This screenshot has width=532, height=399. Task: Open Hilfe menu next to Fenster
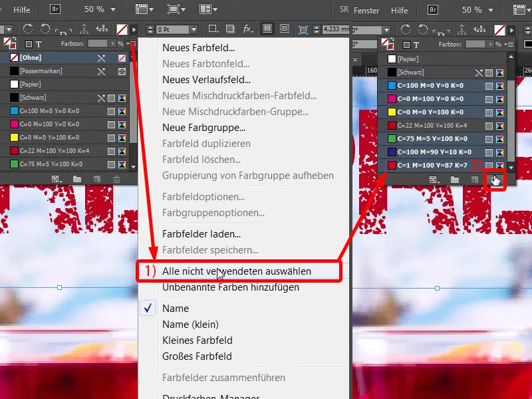tap(400, 11)
